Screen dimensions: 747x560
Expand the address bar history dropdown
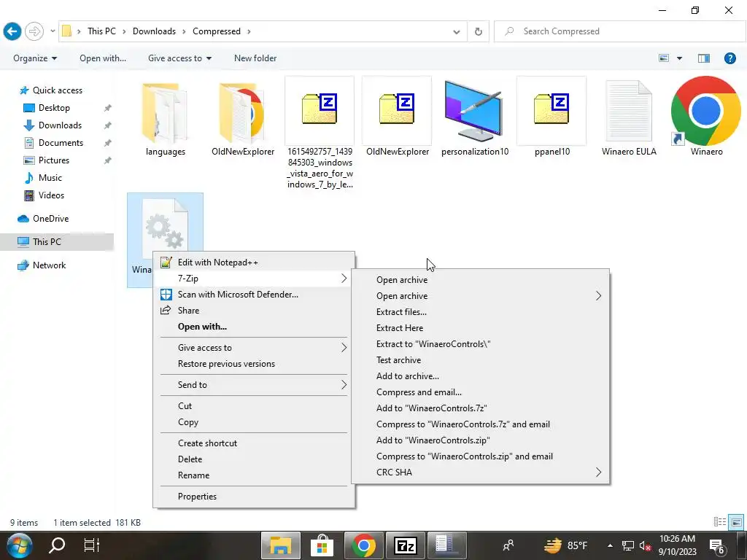(457, 32)
